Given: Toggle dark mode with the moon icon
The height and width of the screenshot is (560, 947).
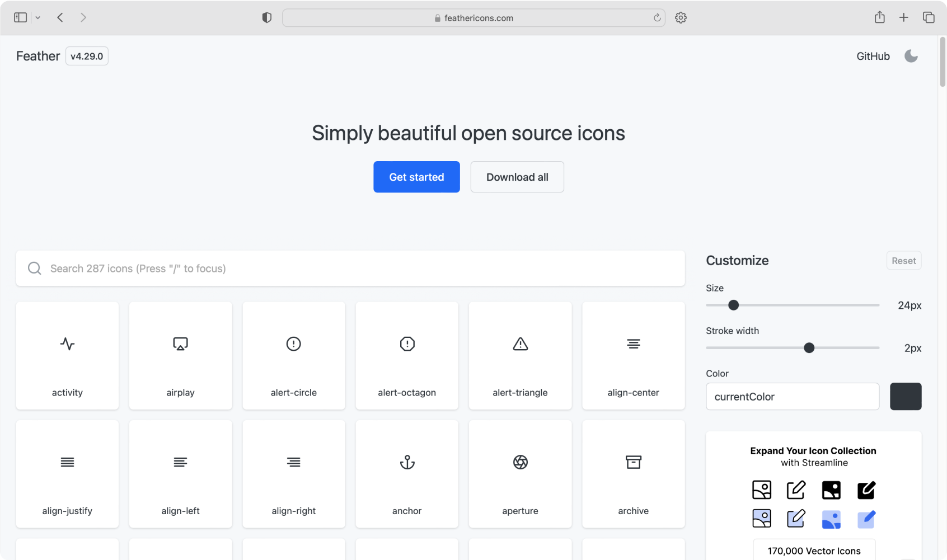Looking at the screenshot, I should point(911,56).
